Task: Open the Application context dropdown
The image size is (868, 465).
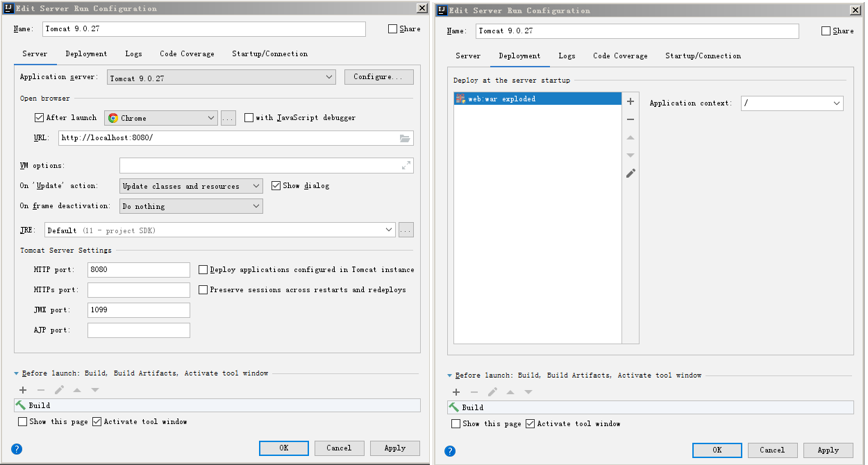Action: (792, 103)
